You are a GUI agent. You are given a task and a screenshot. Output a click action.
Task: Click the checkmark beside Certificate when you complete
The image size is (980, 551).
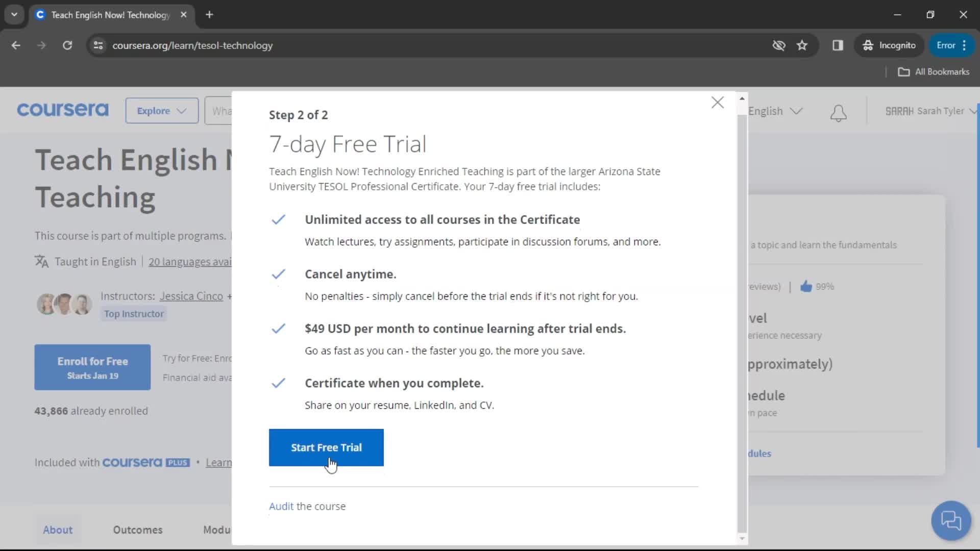pyautogui.click(x=278, y=383)
